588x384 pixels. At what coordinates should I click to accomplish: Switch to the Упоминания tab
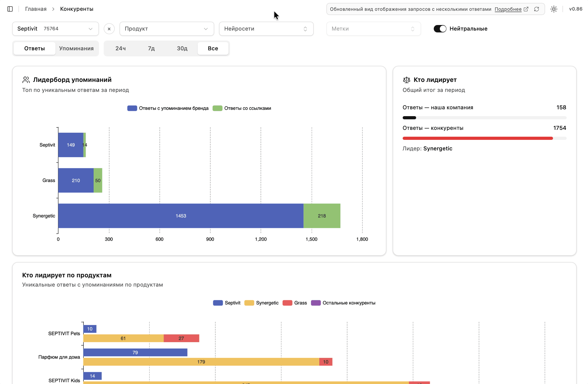point(76,48)
